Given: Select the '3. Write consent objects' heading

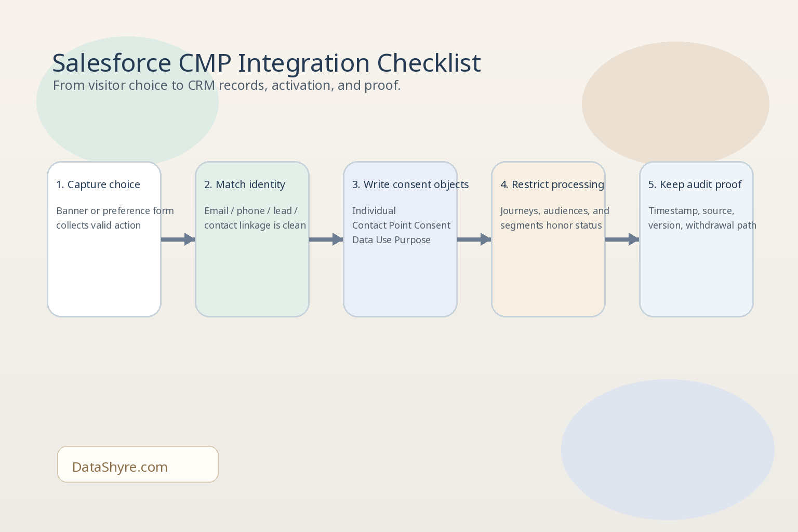Looking at the screenshot, I should coord(410,184).
